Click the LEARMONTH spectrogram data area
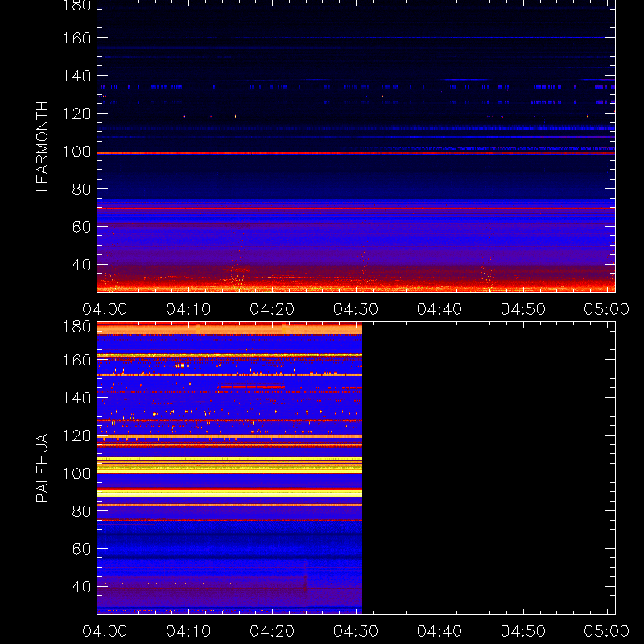Screen dimensions: 644x644 (x=356, y=147)
